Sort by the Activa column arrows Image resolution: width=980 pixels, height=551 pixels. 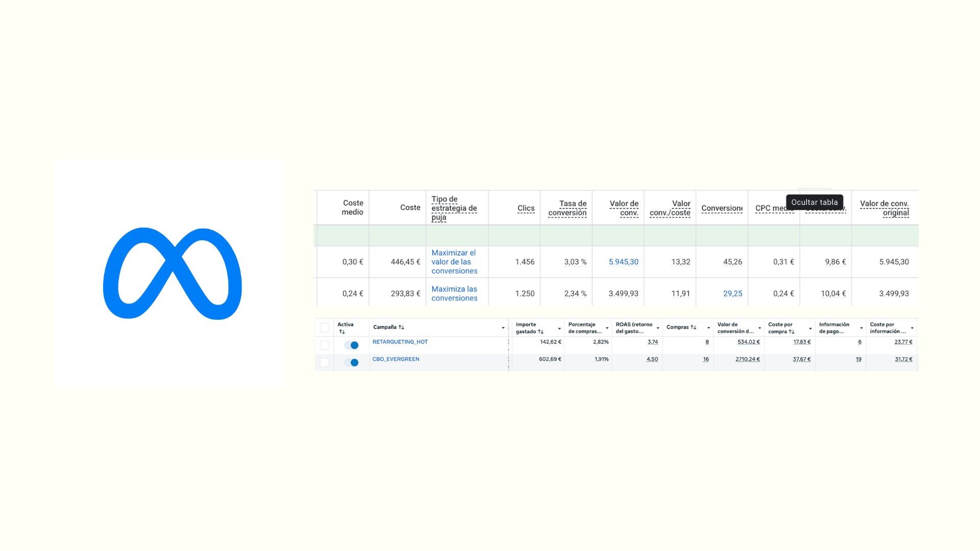tap(342, 332)
